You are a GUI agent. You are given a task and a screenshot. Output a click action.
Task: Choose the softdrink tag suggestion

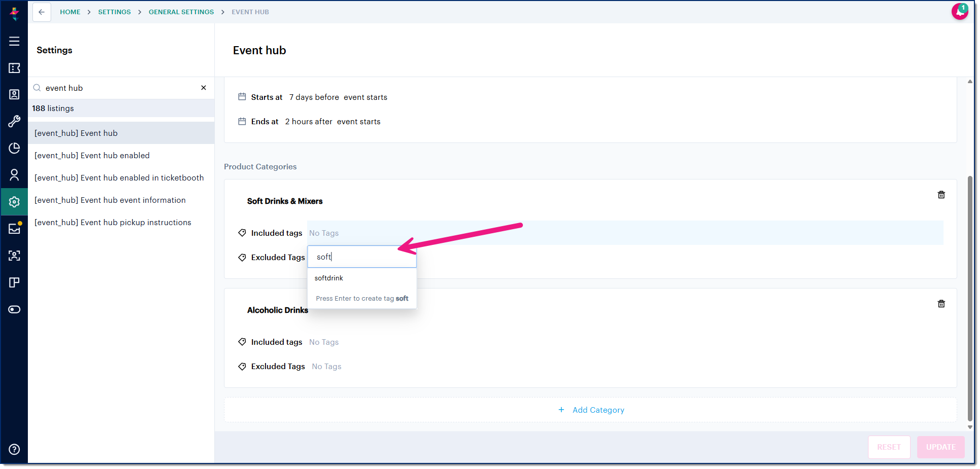(x=362, y=278)
